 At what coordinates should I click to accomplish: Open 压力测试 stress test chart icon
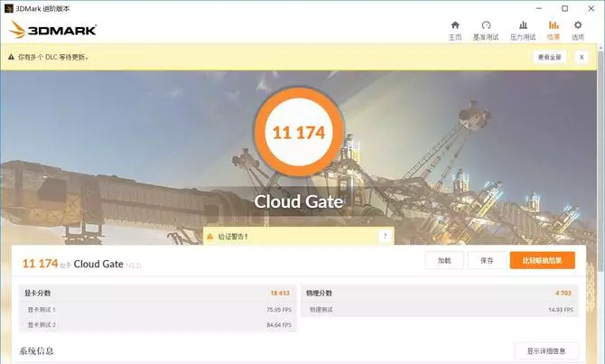523,25
